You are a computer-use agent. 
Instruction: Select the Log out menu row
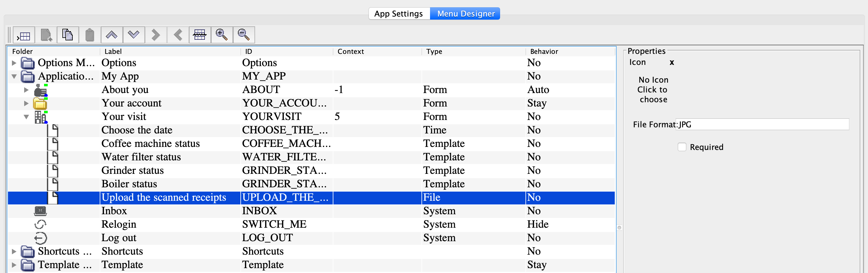119,238
